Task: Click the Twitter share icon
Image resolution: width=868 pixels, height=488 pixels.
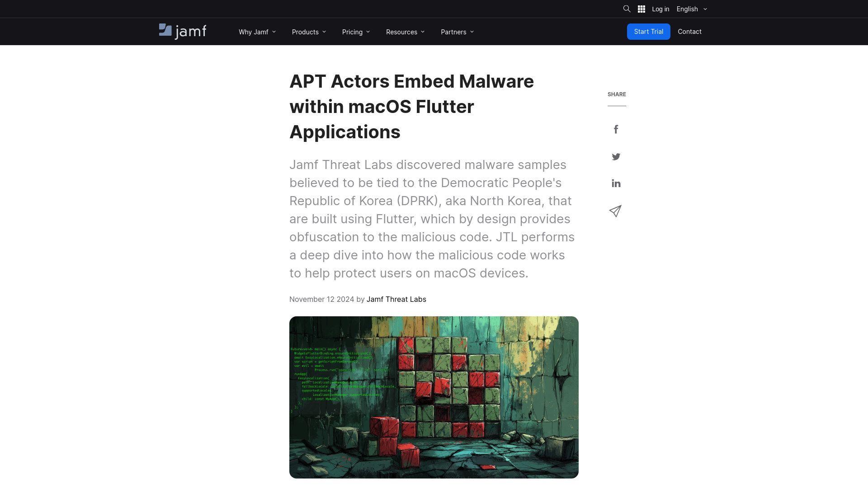Action: coord(616,156)
